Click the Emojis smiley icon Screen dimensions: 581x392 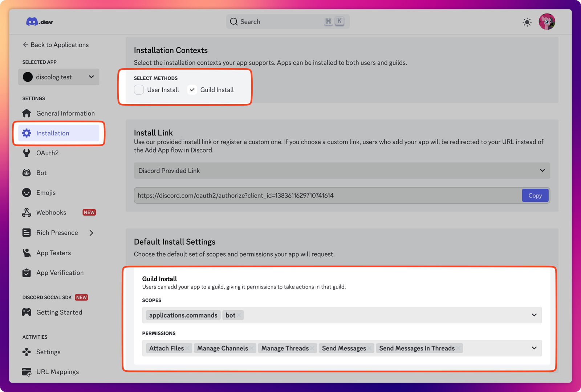(x=27, y=192)
